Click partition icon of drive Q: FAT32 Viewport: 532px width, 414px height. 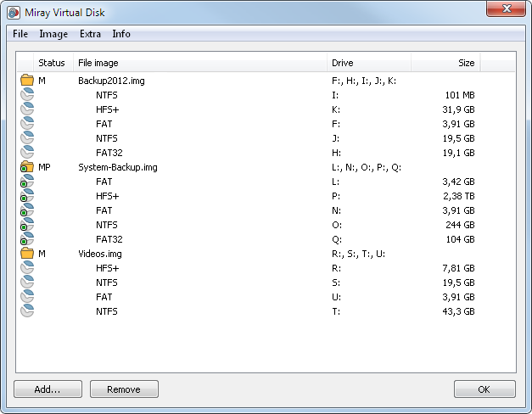tap(27, 239)
